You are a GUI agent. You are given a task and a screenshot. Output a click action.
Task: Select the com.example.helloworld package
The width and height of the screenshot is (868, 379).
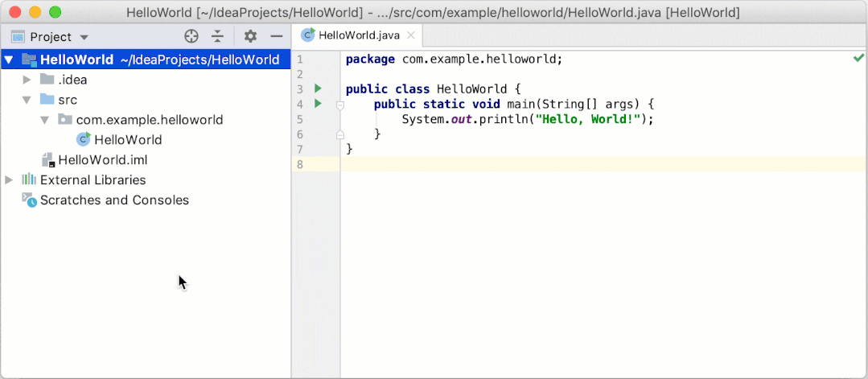[x=150, y=120]
